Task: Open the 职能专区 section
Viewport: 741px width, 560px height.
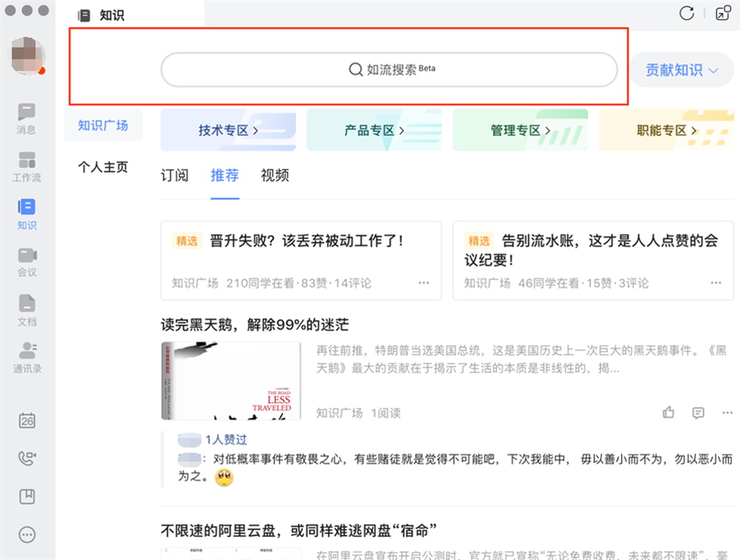Action: tap(666, 130)
